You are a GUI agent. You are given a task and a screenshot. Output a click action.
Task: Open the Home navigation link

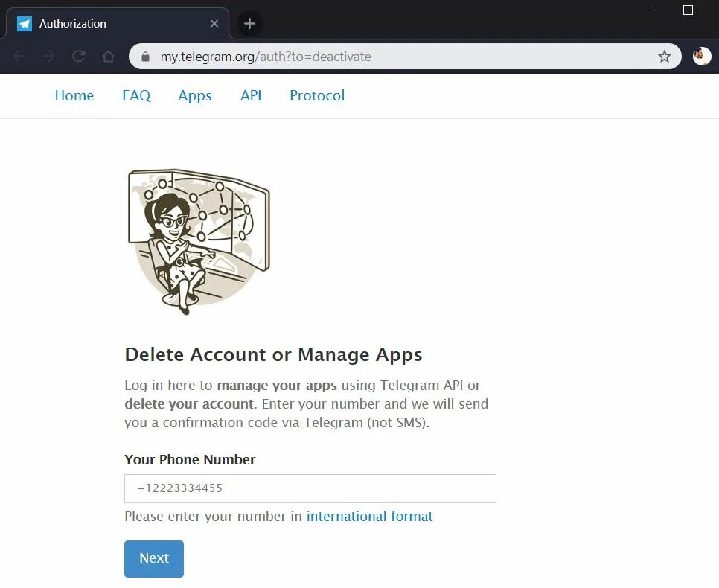coord(74,95)
